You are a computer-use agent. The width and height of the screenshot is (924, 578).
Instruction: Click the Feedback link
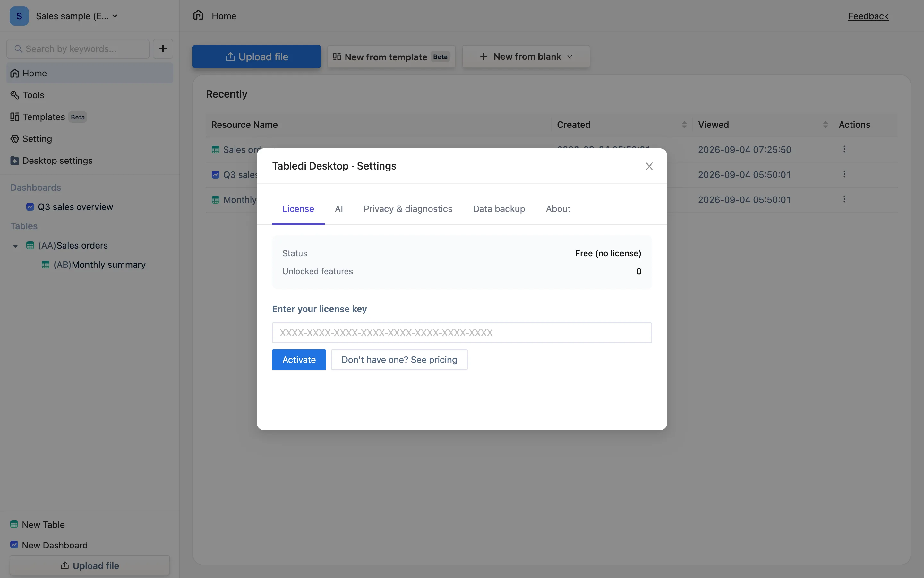[868, 16]
